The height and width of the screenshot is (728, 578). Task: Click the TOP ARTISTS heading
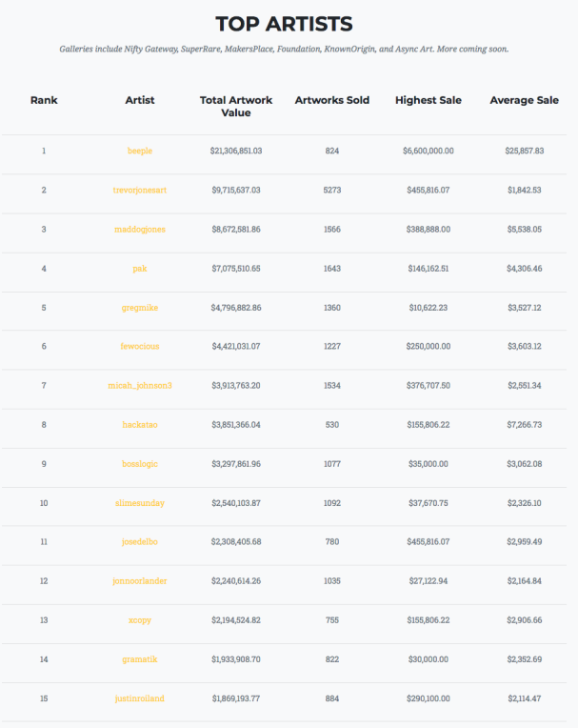pos(284,24)
